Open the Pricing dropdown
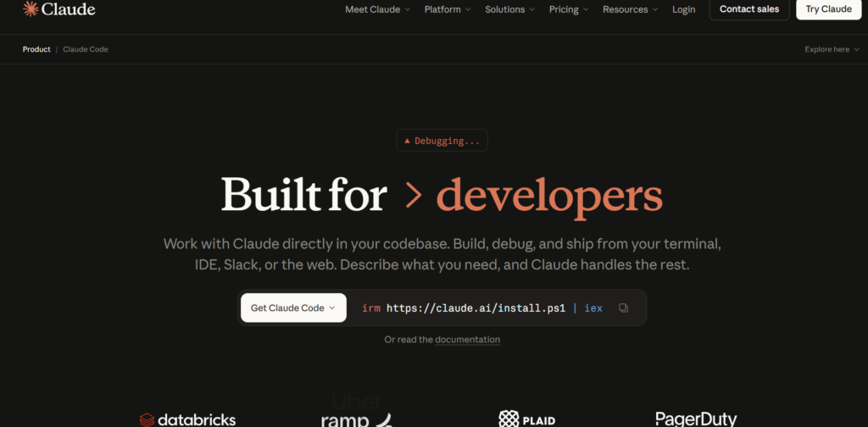This screenshot has width=868, height=427. (569, 9)
